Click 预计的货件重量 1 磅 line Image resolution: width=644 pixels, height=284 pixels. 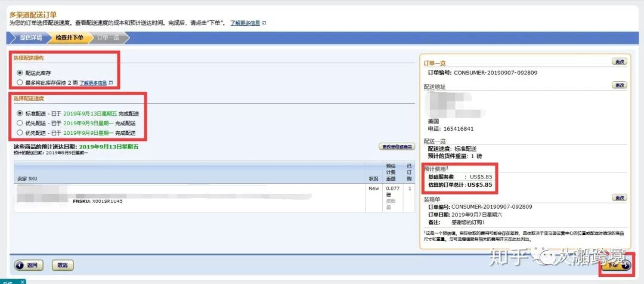(454, 156)
